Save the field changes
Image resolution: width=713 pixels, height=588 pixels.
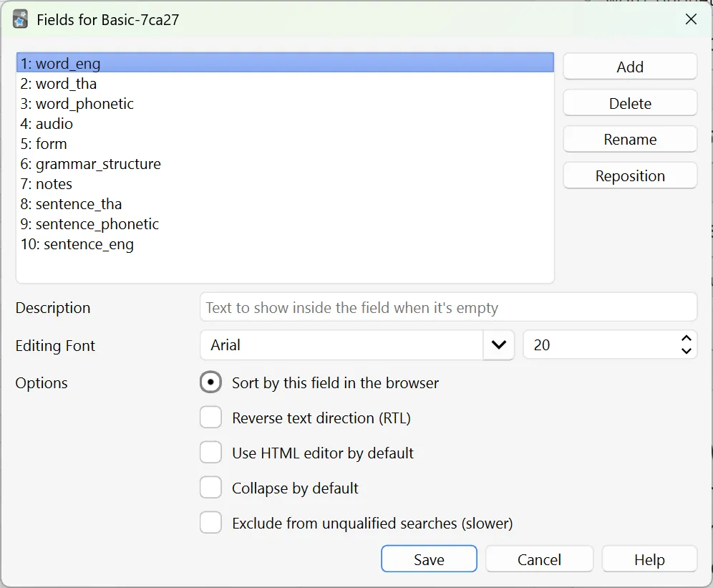428,559
